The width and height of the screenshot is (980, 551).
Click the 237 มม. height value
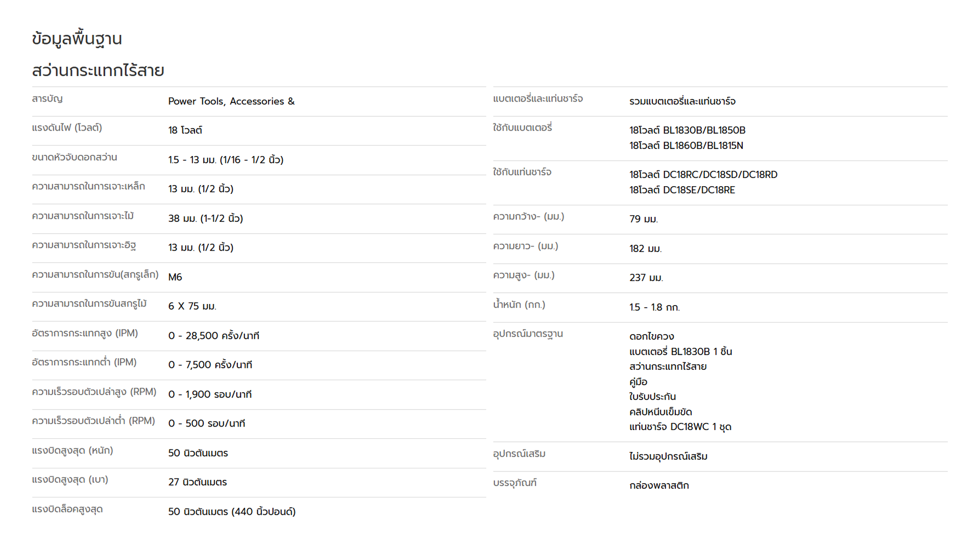[x=646, y=278]
